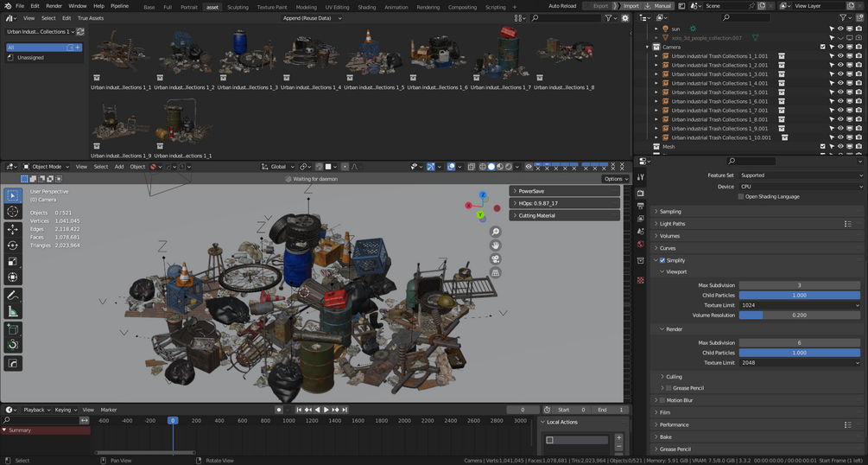Viewport: 868px width, 465px height.
Task: Expand the Sampling panel
Action: pyautogui.click(x=757, y=212)
